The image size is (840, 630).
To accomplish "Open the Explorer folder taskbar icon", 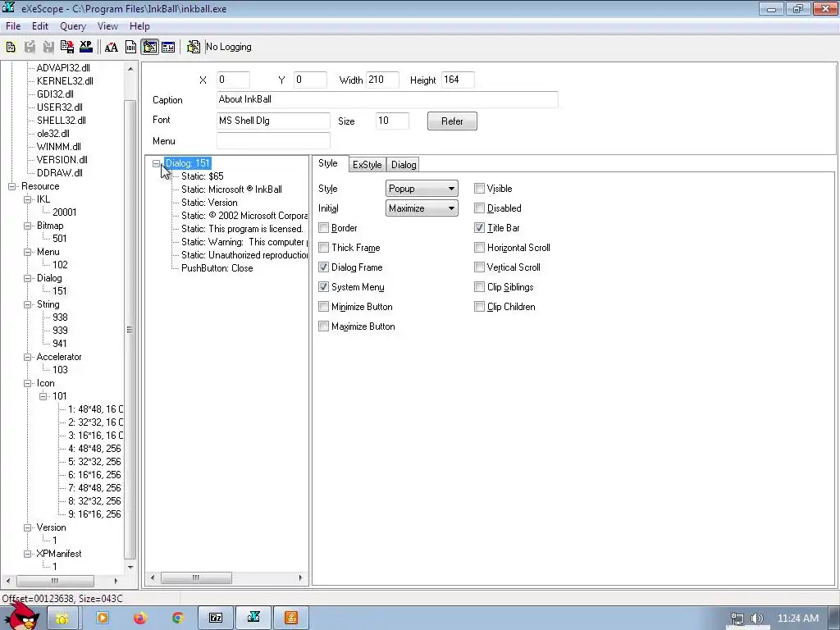I will pyautogui.click(x=62, y=619).
